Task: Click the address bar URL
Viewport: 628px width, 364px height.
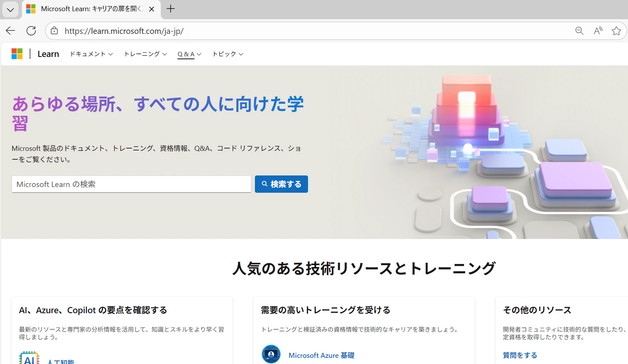Action: tap(124, 31)
